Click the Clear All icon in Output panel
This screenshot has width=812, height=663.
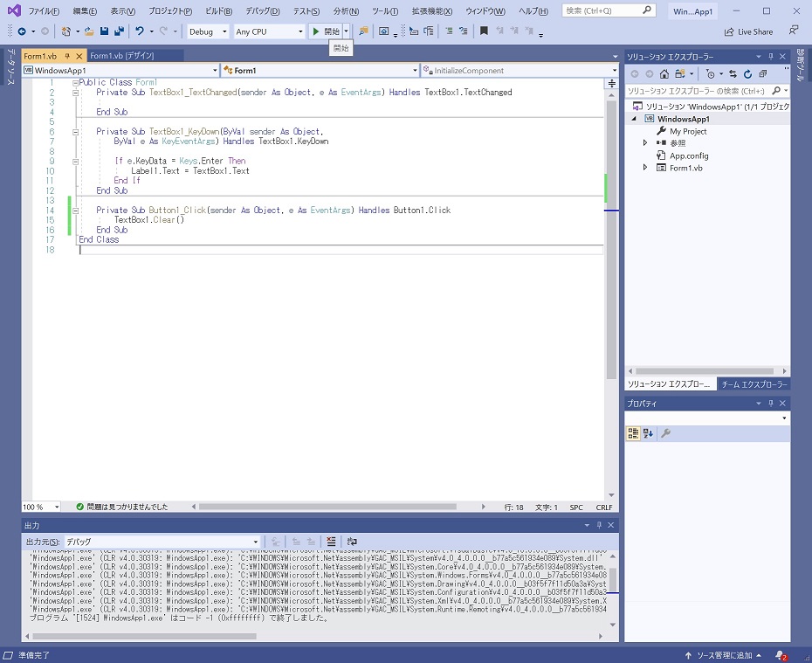click(x=331, y=542)
